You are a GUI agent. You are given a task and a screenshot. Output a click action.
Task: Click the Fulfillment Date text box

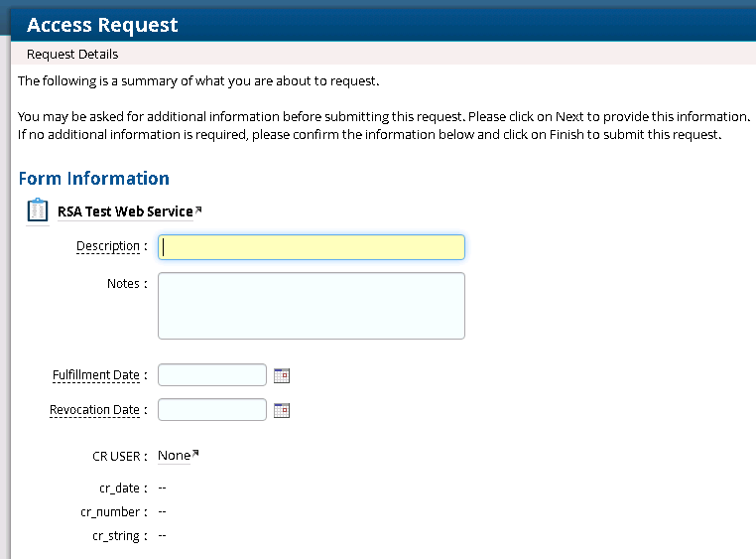pyautogui.click(x=212, y=375)
